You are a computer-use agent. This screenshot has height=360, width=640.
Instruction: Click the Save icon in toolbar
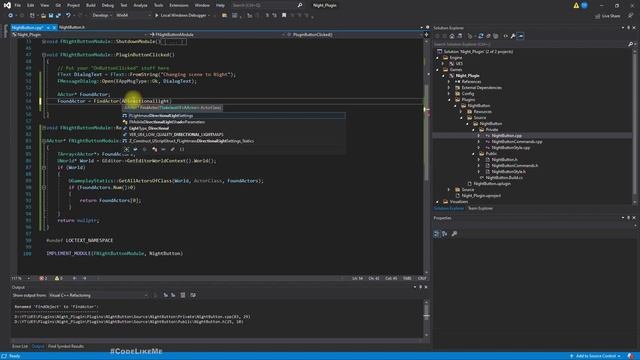51,16
